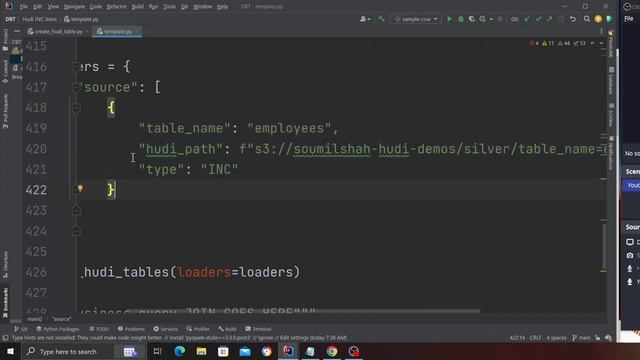Open the user account dropdown in toolbar
Viewport: 640px width, 360px height.
(365, 19)
